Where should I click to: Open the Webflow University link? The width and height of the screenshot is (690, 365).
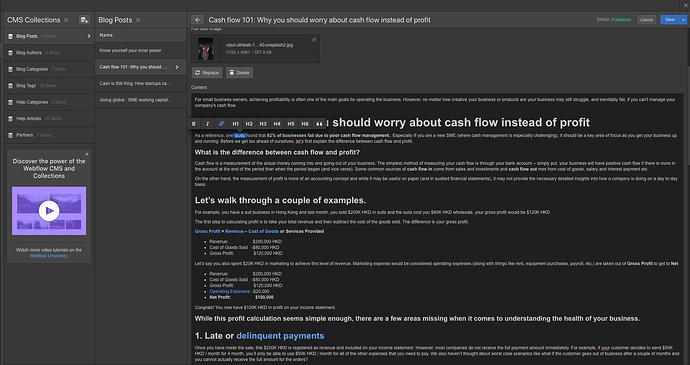tap(48, 256)
